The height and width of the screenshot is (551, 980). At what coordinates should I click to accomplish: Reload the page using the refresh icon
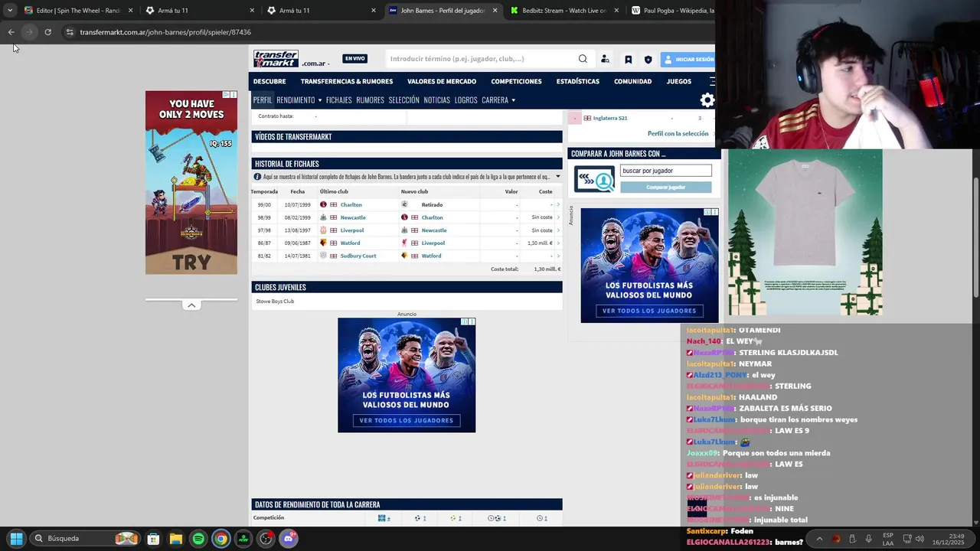pyautogui.click(x=47, y=32)
